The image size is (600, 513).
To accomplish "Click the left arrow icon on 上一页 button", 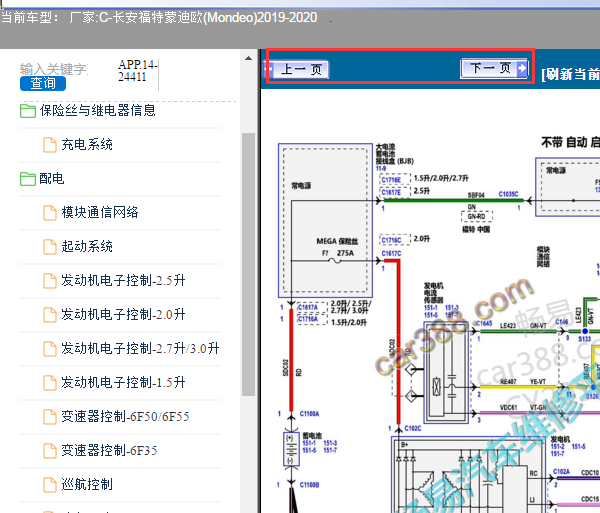I will (268, 70).
